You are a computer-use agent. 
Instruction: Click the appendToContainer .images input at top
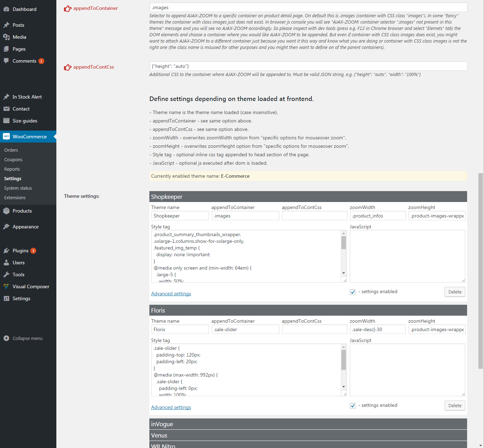click(x=308, y=7)
